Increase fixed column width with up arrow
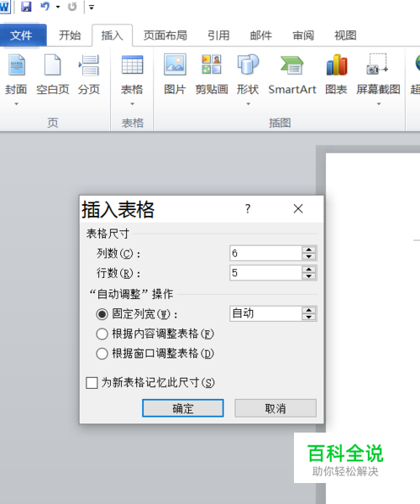Viewport: 420px width, 504px height. [x=309, y=310]
